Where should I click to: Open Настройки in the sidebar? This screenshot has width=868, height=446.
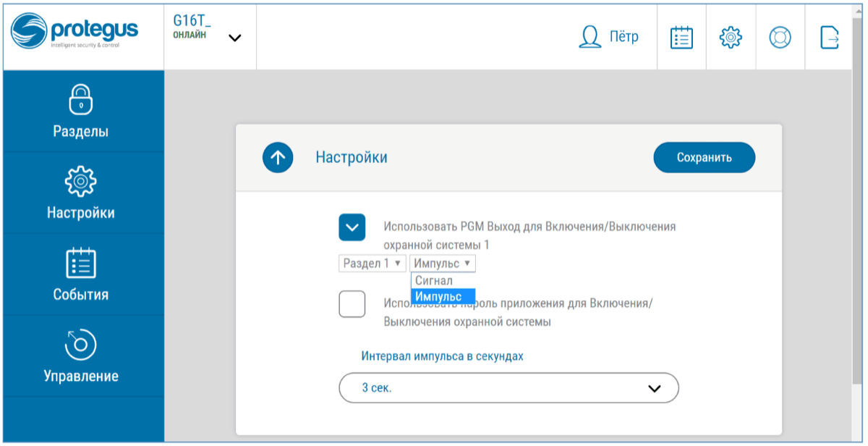coord(81,193)
